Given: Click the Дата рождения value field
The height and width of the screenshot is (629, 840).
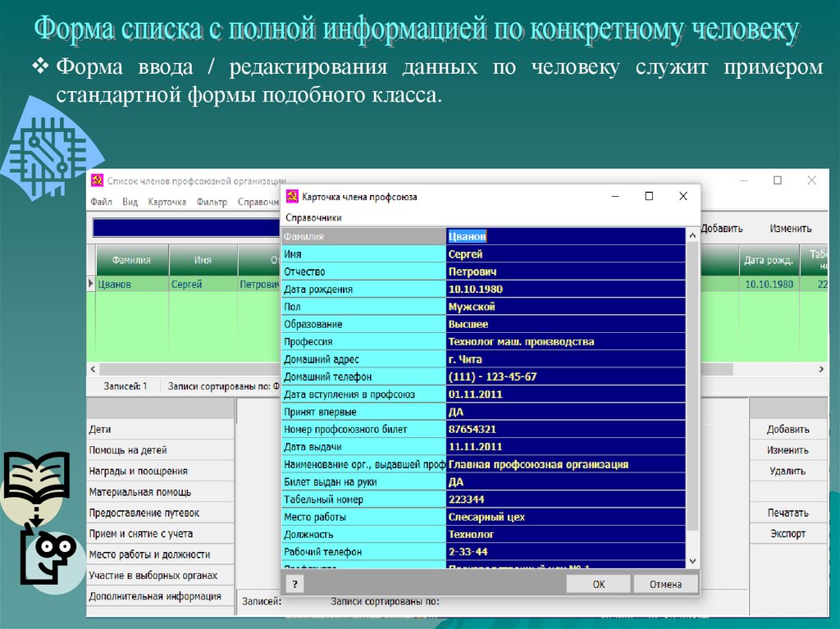Looking at the screenshot, I should click(x=565, y=289).
